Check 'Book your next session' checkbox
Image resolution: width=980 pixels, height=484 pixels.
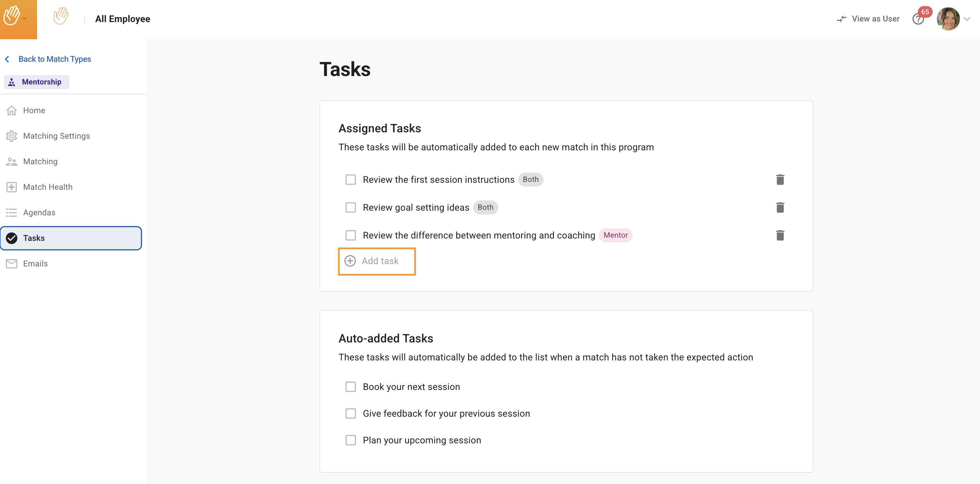pyautogui.click(x=350, y=387)
